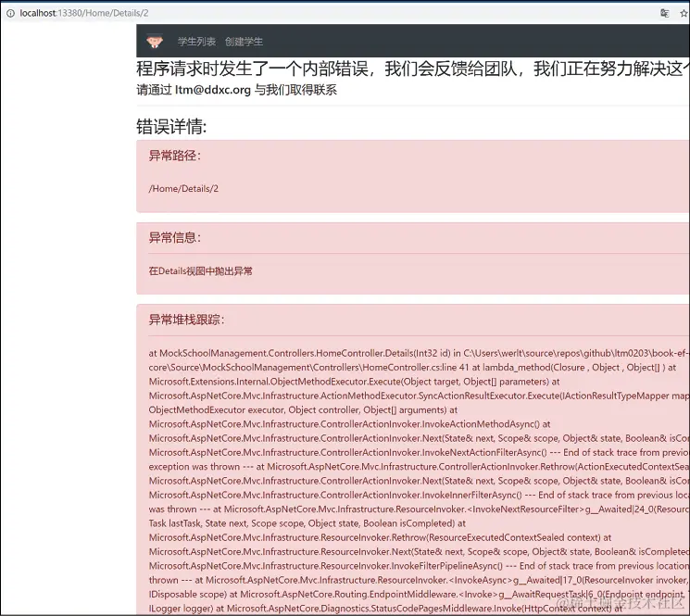Open the site info icon beside the URL
The width and height of the screenshot is (690, 616).
point(10,13)
